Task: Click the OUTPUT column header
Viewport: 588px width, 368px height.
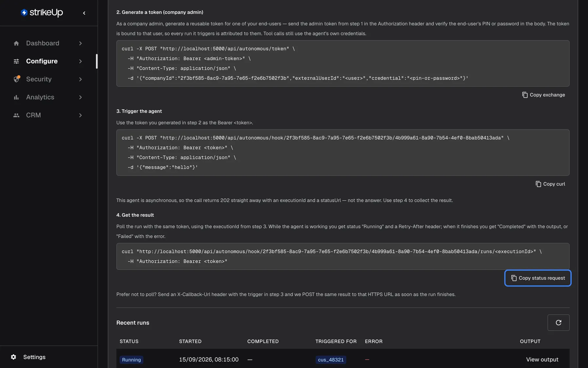Action: coord(530,341)
